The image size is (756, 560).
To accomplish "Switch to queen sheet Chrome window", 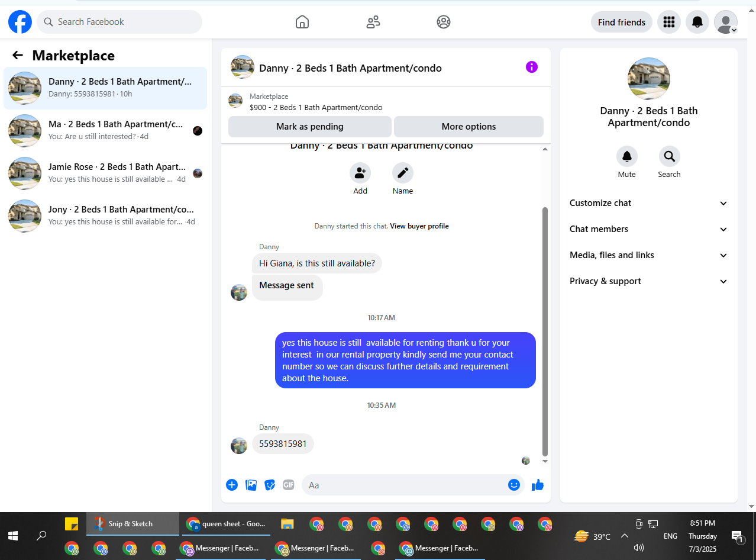I will [225, 524].
